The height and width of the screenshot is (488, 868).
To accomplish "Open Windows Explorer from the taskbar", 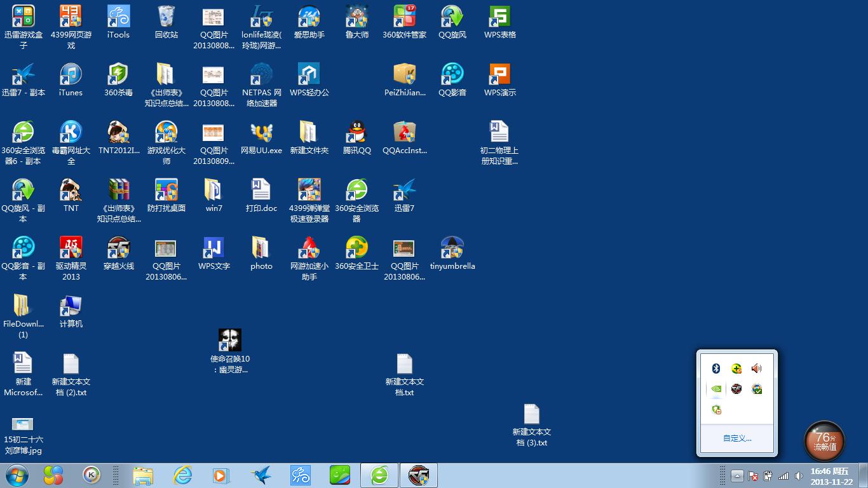I will (143, 475).
